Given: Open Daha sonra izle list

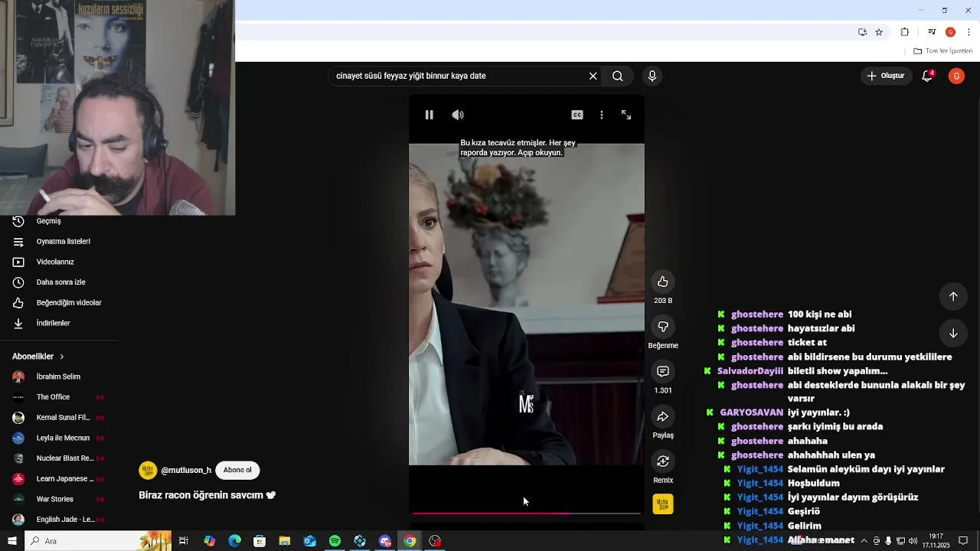Looking at the screenshot, I should coord(60,282).
